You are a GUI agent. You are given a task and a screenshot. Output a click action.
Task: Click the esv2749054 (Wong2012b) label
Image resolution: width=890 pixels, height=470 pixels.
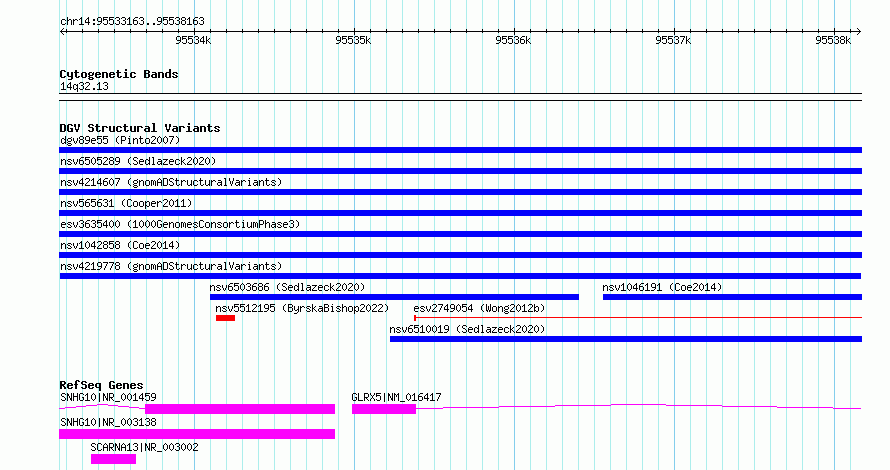[479, 308]
